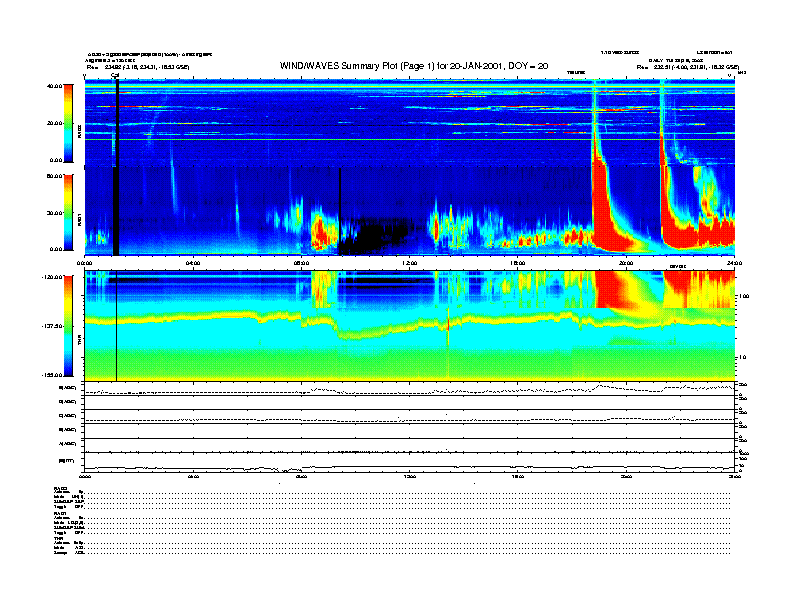Click the RAD2 vertical axis label
The width and height of the screenshot is (792, 612).
click(79, 132)
